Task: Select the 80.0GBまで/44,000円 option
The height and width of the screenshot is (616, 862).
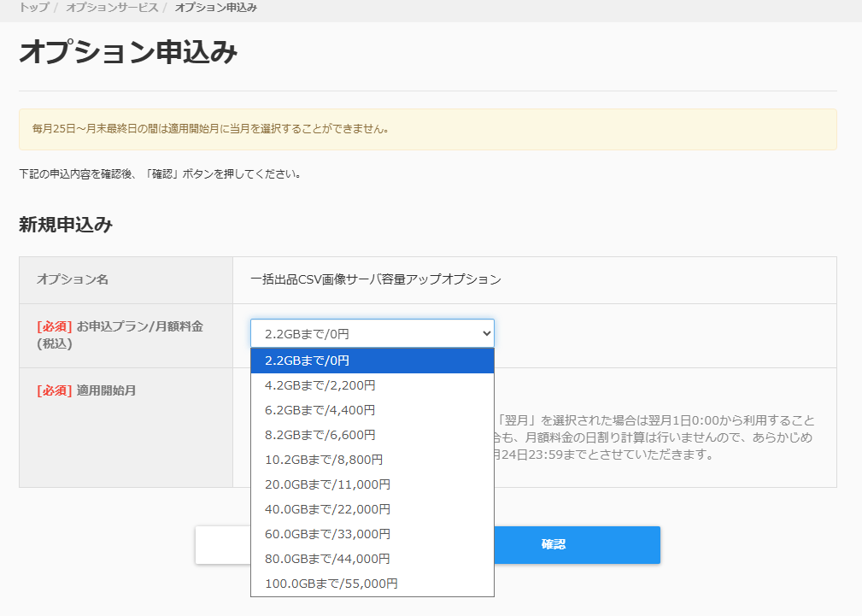Action: click(x=372, y=559)
